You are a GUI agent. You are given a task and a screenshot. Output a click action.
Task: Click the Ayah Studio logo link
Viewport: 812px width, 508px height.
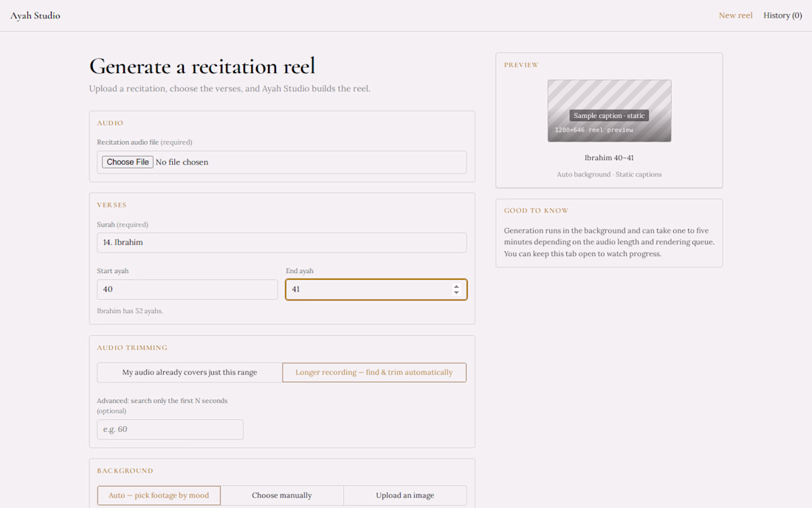coord(35,16)
